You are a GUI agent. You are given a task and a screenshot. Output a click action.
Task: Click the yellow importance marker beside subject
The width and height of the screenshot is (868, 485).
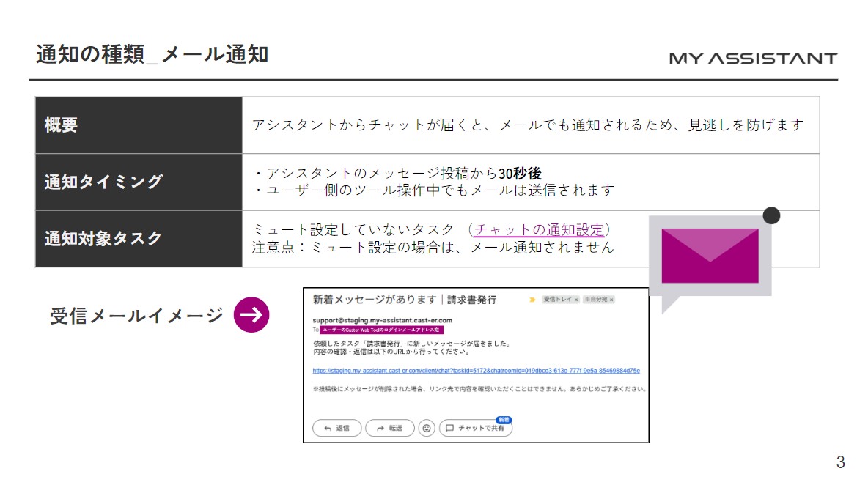tap(532, 300)
